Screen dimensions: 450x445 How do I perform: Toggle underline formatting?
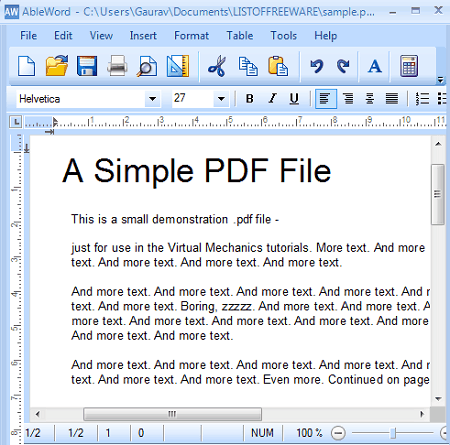click(294, 99)
